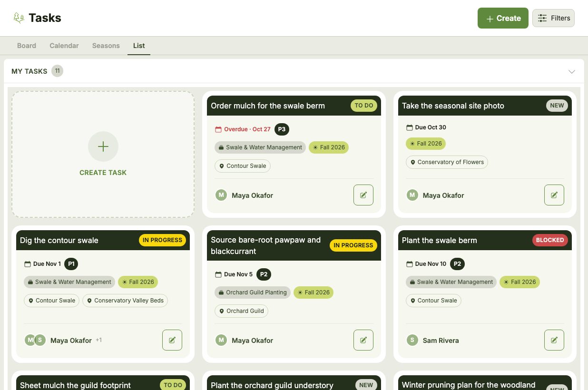Click the Due Nov 10 date
The image size is (588, 390).
pos(426,264)
